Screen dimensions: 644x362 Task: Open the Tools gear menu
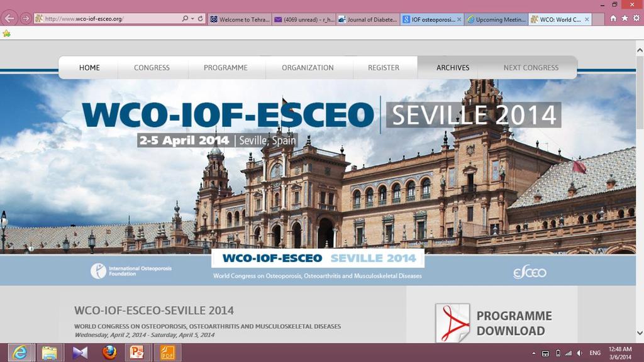point(636,18)
